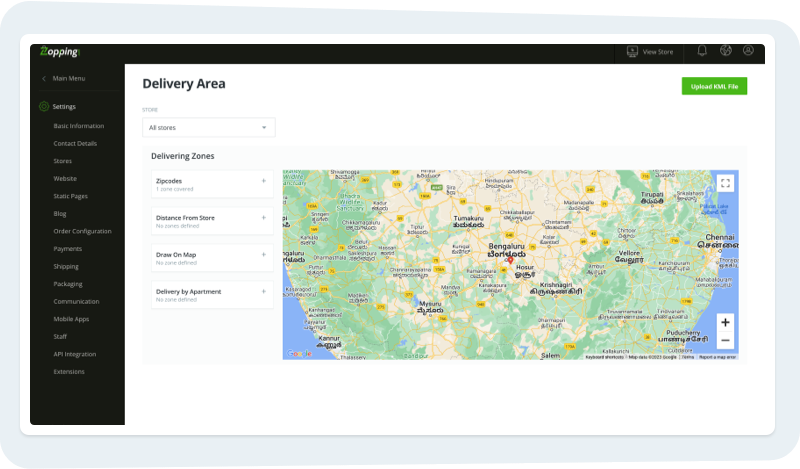This screenshot has height=469, width=800.
Task: Click the red store location pin
Action: [x=510, y=261]
